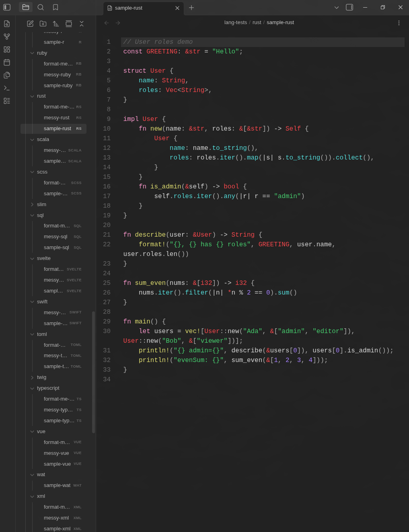Open messy-ruby file
The image size is (409, 532).
(x=53, y=75)
